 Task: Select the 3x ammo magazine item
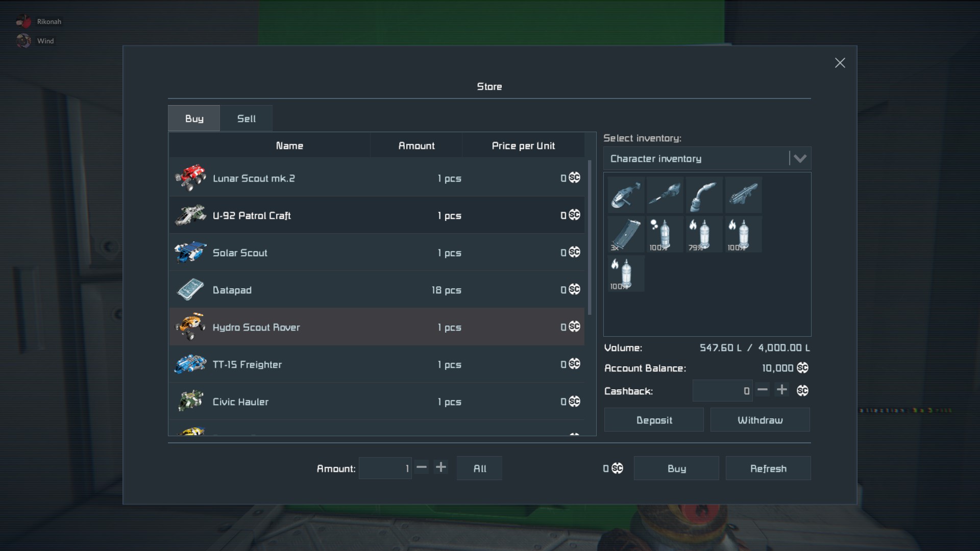click(626, 234)
